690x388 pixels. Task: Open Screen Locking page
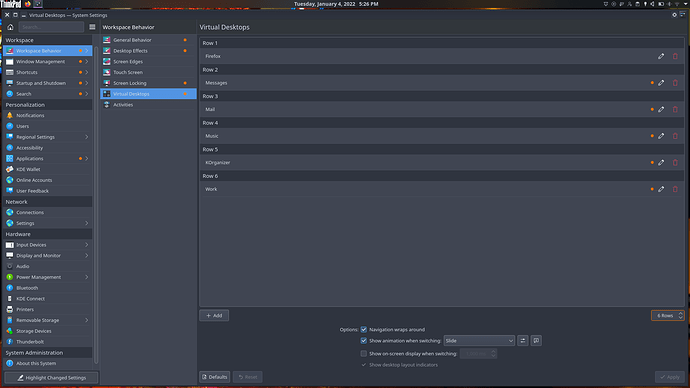point(148,83)
